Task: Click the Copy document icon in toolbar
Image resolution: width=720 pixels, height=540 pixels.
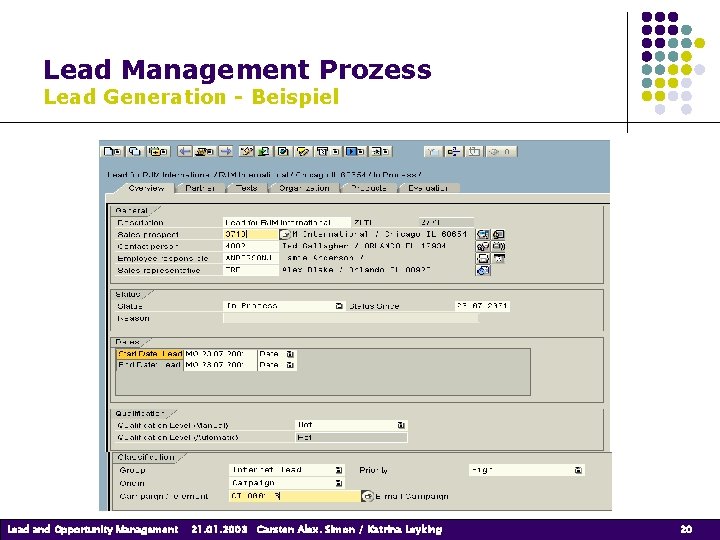Action: pyautogui.click(x=135, y=152)
